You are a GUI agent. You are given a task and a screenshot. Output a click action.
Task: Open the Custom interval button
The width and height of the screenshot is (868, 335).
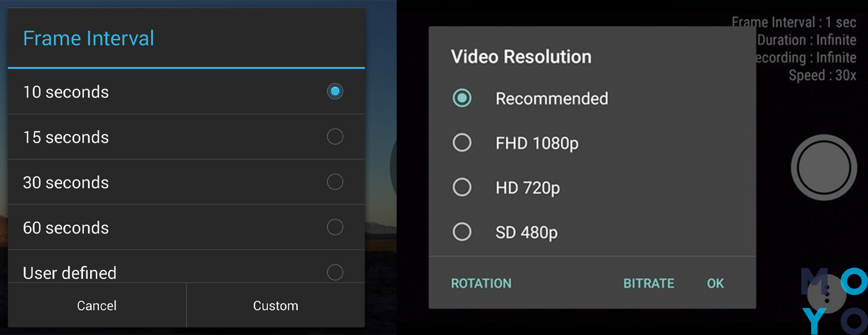coord(276,305)
